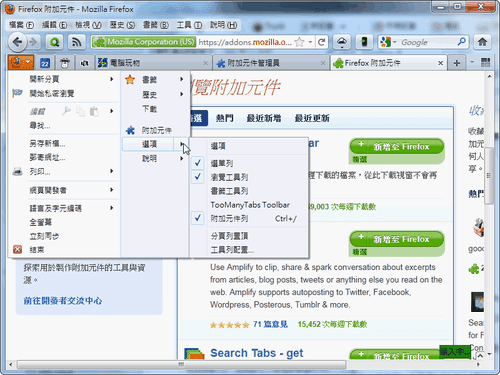
Task: Open the pinned tab next to 電腦玩物
Action: click(x=84, y=63)
